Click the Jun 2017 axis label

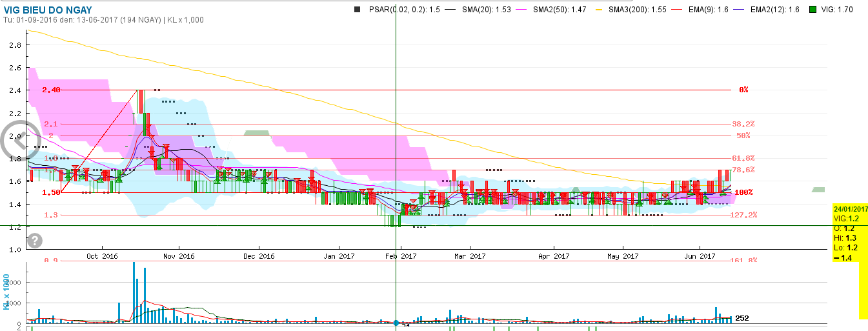[x=700, y=256]
